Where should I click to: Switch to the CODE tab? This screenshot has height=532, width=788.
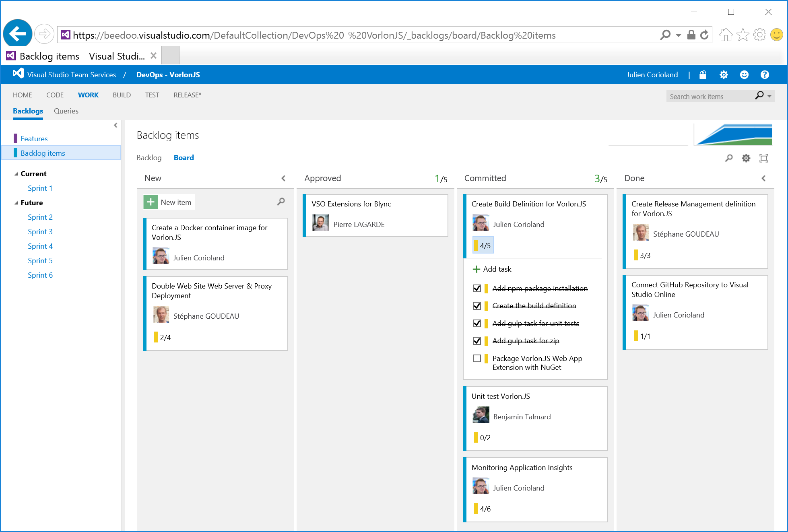[55, 95]
